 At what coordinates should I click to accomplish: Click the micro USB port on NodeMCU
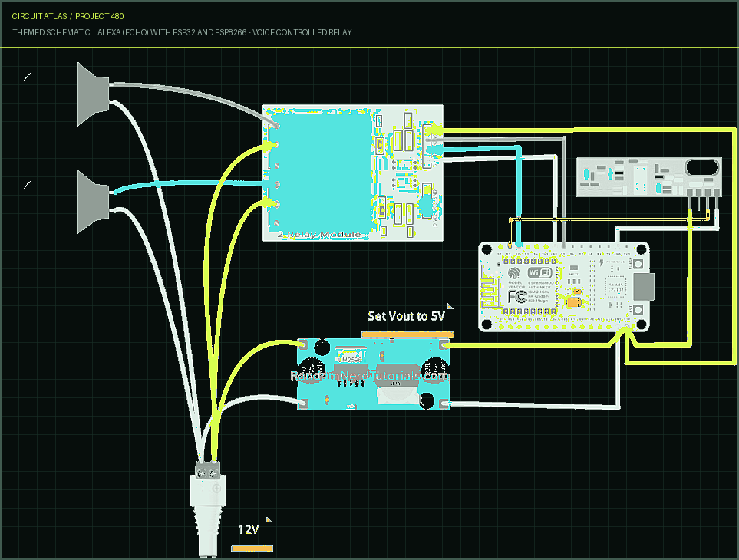point(643,286)
